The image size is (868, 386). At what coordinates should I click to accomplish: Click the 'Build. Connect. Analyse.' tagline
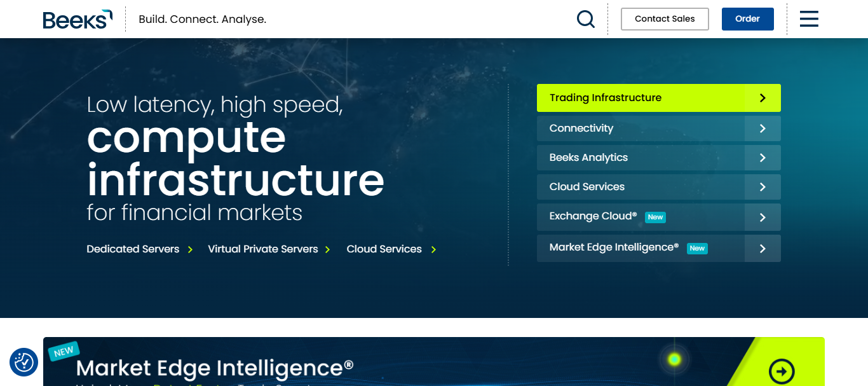pos(202,19)
